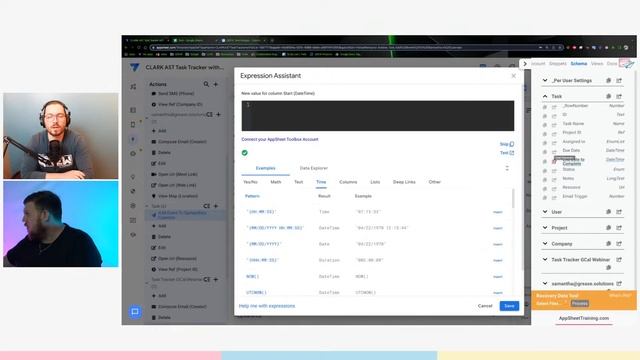Click the Test link in dialog
Screen dimensions: 640x360
click(x=507, y=153)
